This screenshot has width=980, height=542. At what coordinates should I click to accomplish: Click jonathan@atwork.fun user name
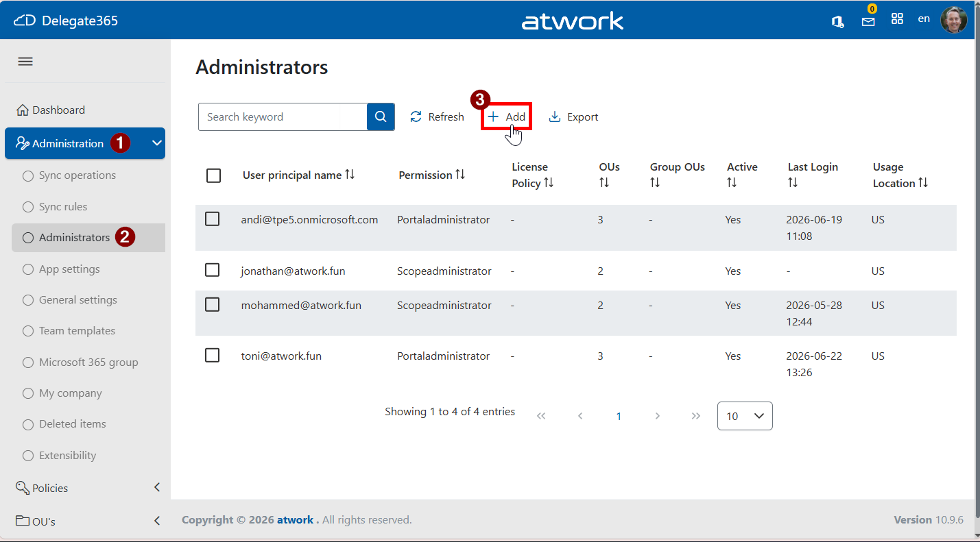[x=293, y=271]
